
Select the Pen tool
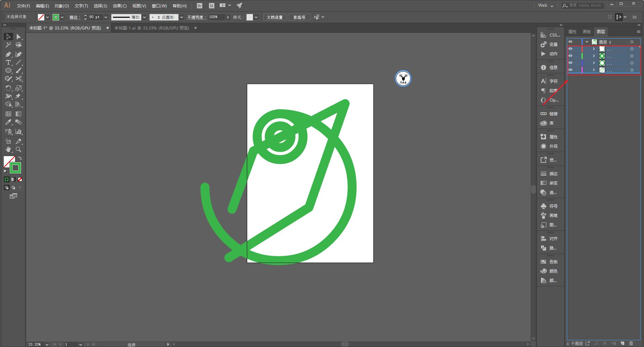coord(8,54)
